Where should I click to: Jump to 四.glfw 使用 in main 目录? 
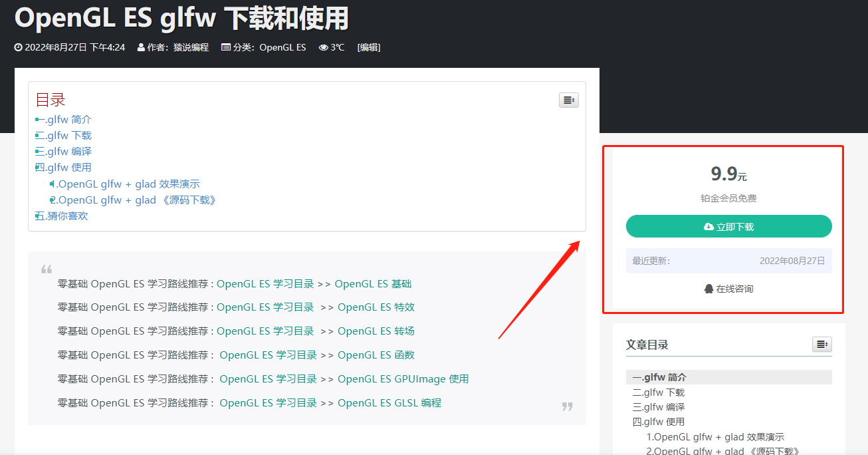[x=64, y=168]
